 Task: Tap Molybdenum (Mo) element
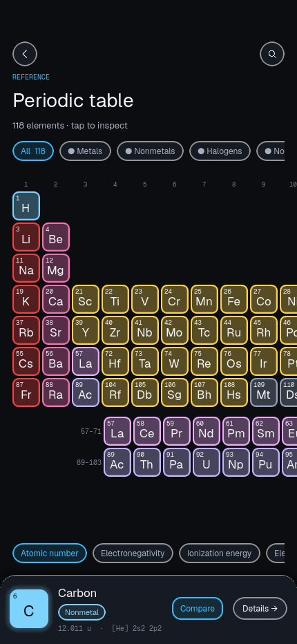point(175,330)
